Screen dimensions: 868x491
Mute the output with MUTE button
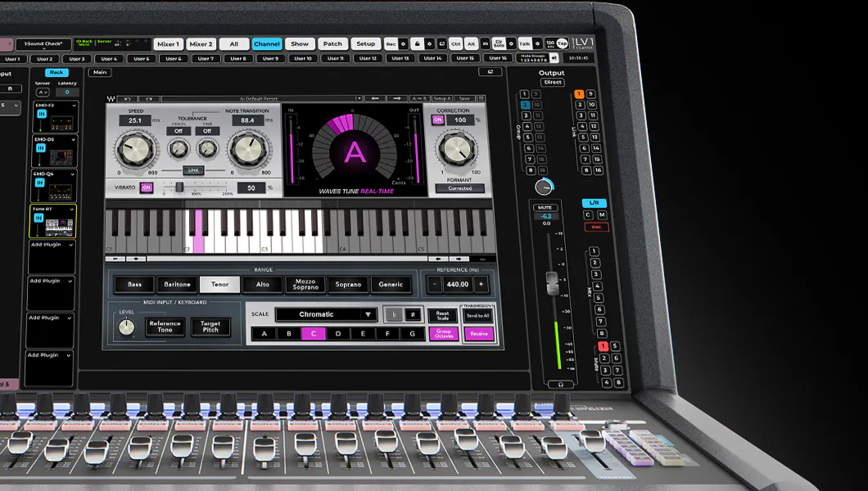pyautogui.click(x=545, y=207)
